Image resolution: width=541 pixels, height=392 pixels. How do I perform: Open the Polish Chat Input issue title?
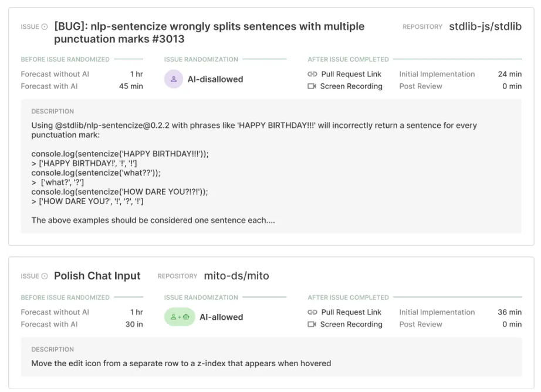click(97, 276)
